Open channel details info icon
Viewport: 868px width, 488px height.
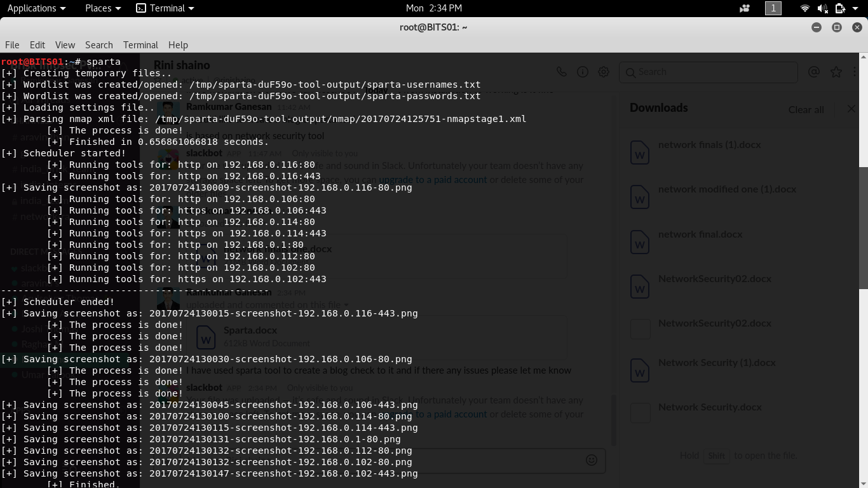pos(582,72)
